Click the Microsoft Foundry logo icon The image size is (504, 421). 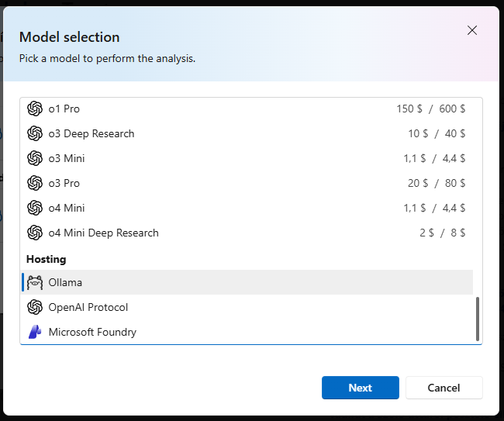35,332
